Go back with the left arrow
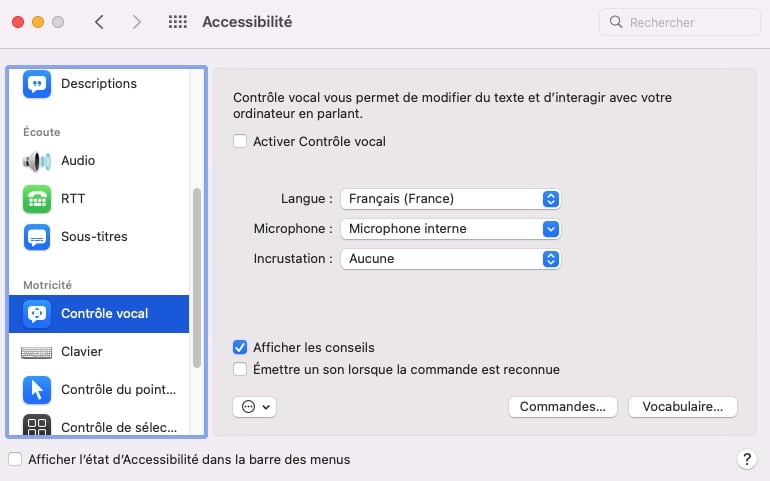Viewport: 770px width, 481px height. 99,22
